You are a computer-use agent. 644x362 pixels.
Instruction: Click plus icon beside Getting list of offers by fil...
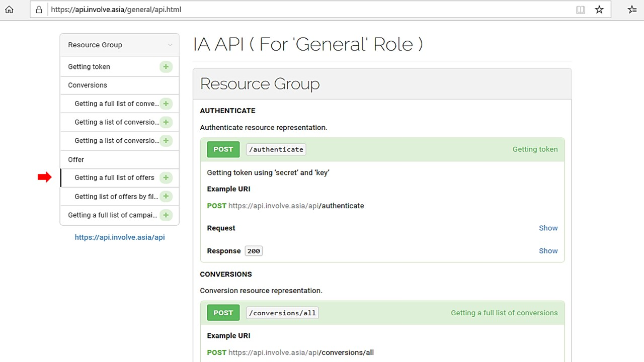166,196
